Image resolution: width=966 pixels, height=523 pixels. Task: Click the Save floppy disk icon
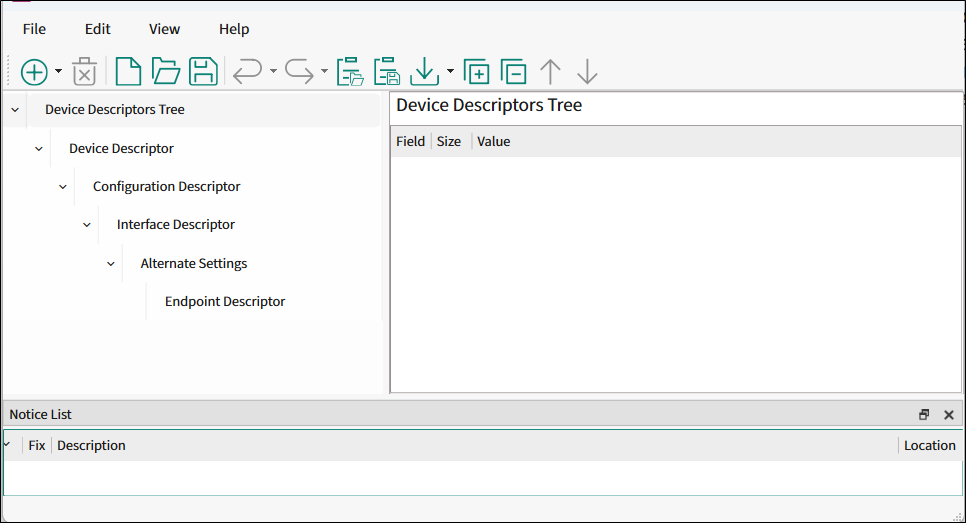tap(203, 71)
